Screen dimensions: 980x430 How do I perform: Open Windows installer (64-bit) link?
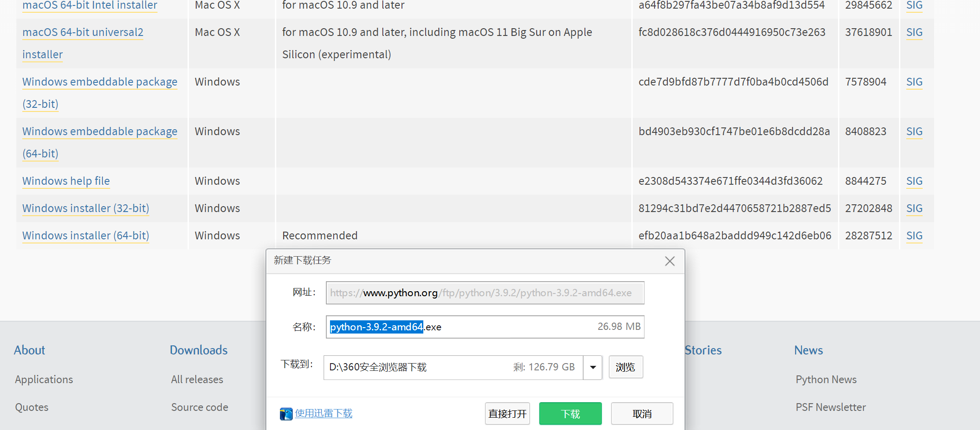point(86,236)
